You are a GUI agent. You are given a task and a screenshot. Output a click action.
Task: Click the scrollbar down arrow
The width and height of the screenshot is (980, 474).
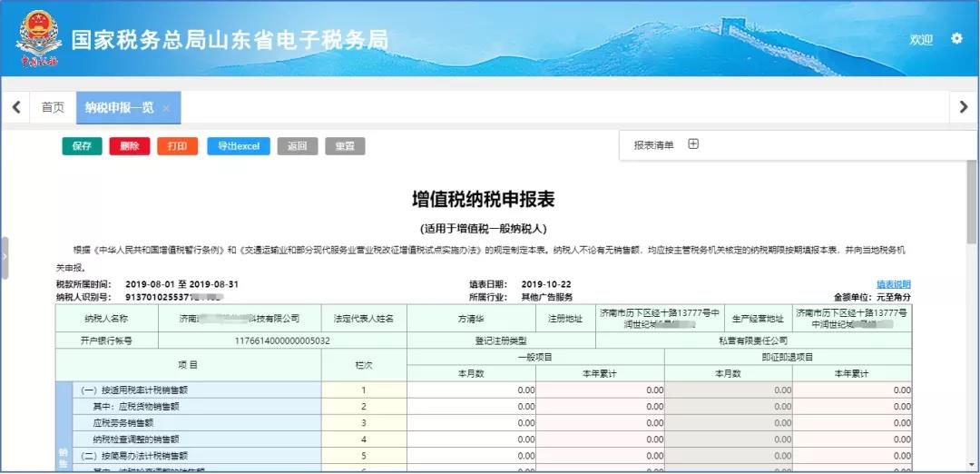click(x=971, y=464)
